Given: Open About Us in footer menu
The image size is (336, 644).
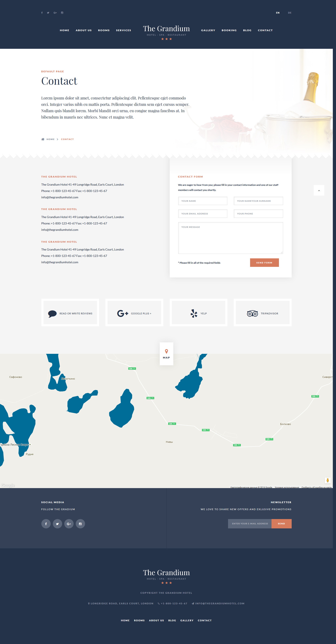Looking at the screenshot, I should [x=157, y=620].
